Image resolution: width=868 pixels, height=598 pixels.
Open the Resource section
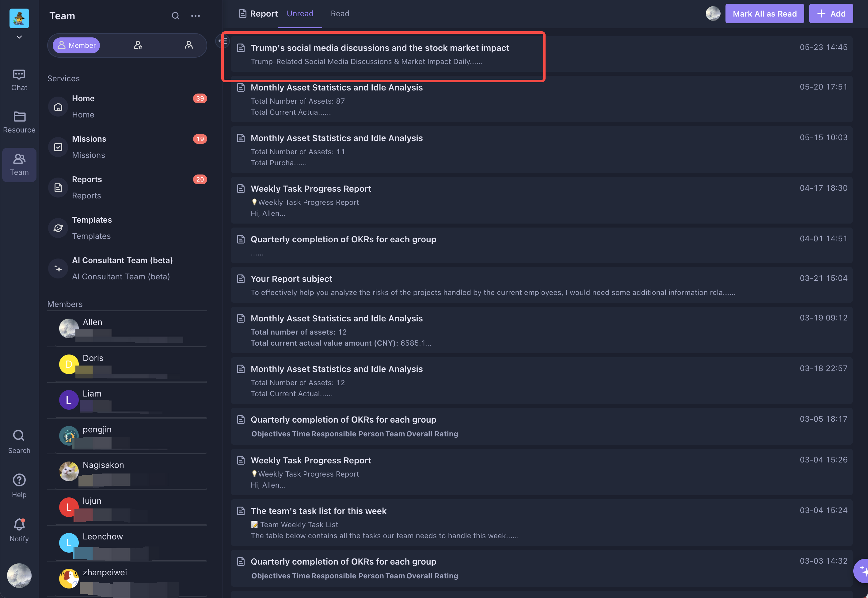[19, 123]
